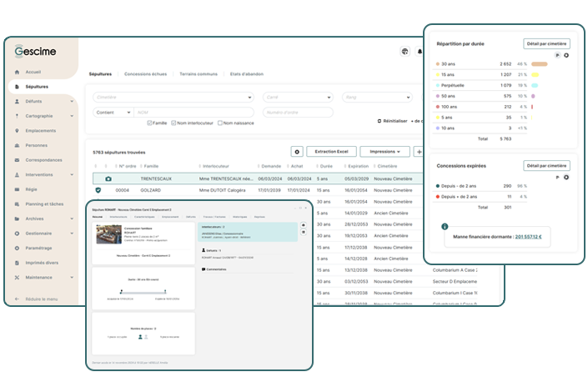Open the Accueil home icon in sidebar
This screenshot has height=392, width=588.
tap(18, 72)
